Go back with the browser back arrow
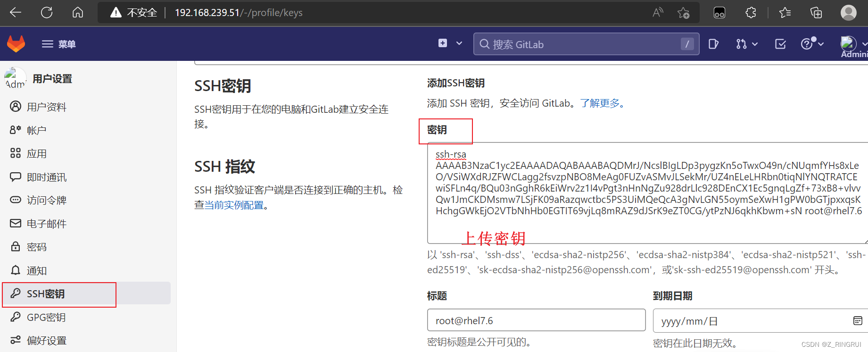 click(x=16, y=13)
